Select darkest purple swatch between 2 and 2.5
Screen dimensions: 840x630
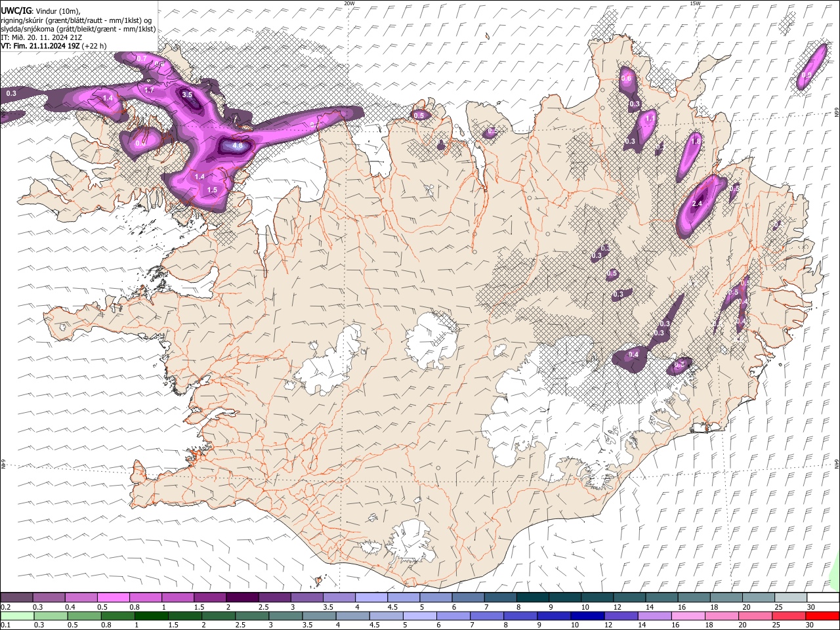tap(241, 597)
